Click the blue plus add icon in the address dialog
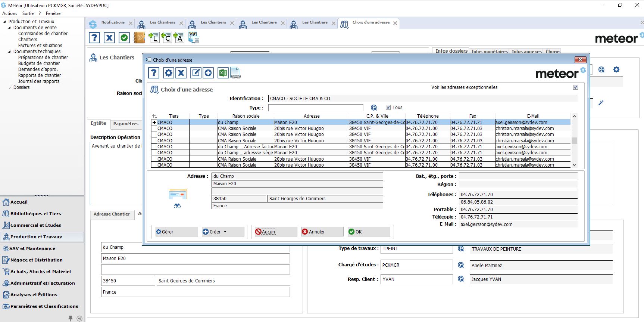This screenshot has height=322, width=644. click(x=208, y=73)
